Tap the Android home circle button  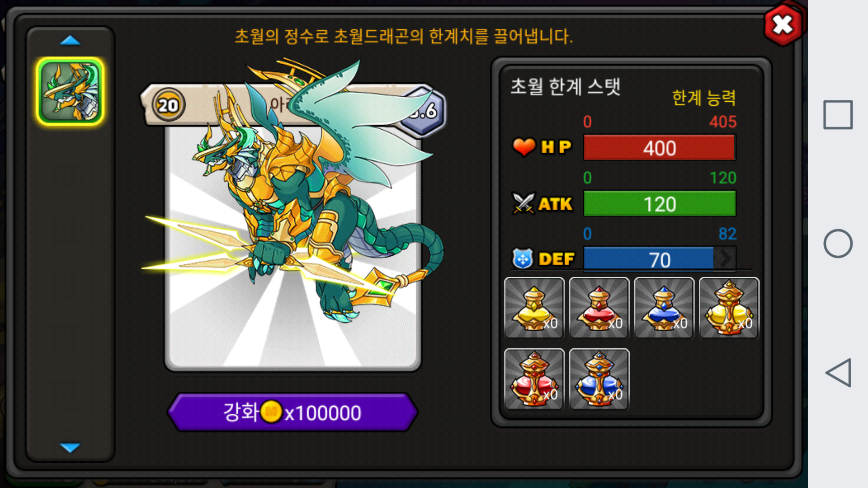pyautogui.click(x=838, y=244)
